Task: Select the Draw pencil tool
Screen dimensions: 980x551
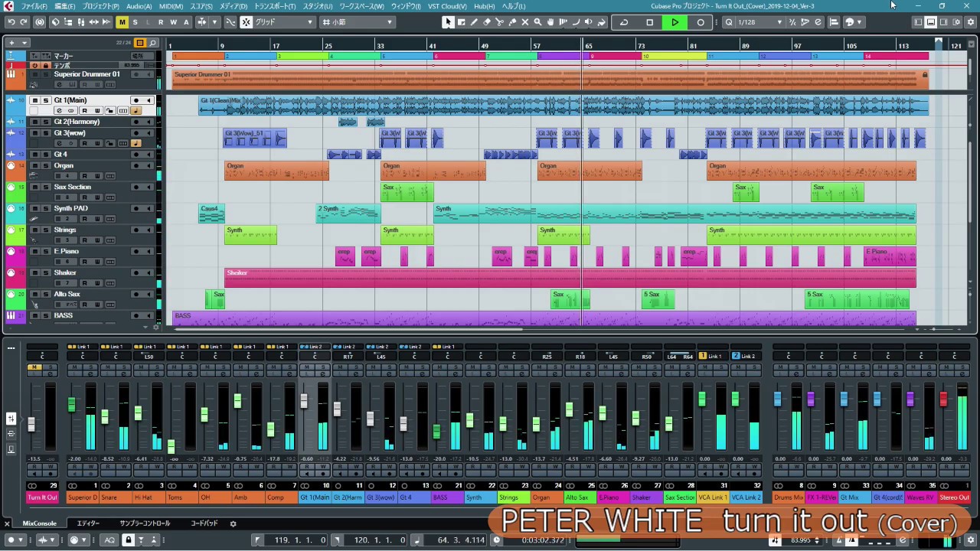Action: (474, 22)
